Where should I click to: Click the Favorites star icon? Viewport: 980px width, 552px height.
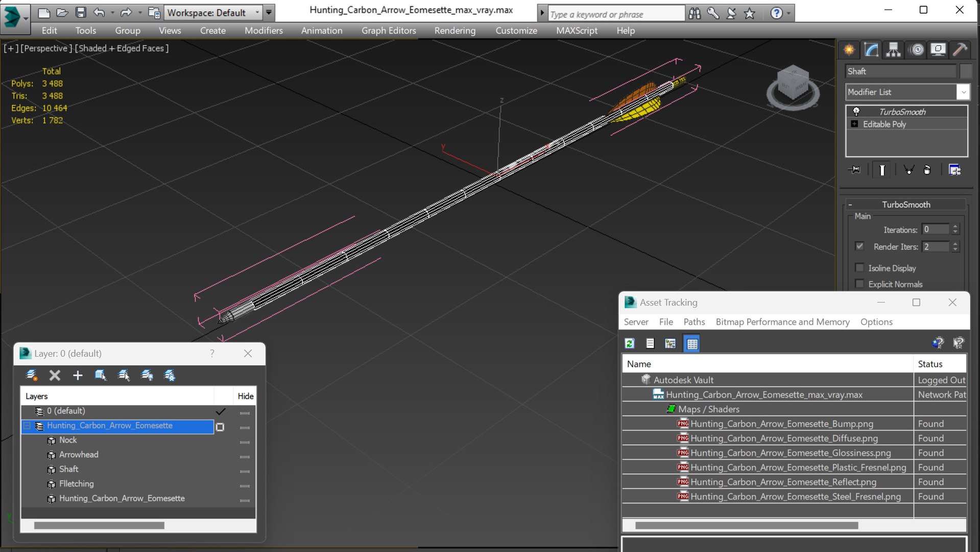(x=750, y=13)
